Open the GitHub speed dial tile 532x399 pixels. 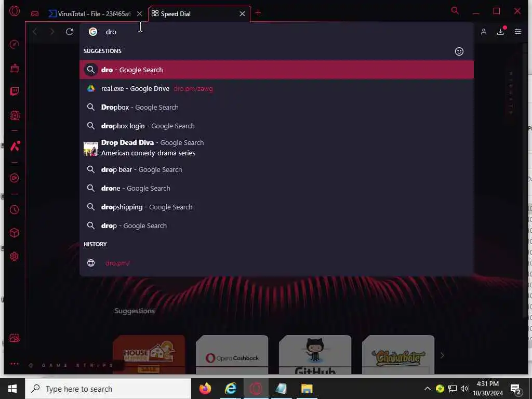[x=315, y=354]
